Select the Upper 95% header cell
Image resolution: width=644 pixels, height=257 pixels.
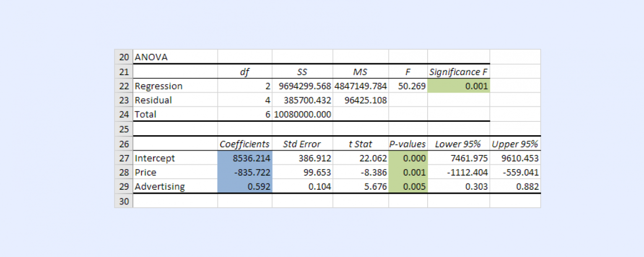(515, 144)
